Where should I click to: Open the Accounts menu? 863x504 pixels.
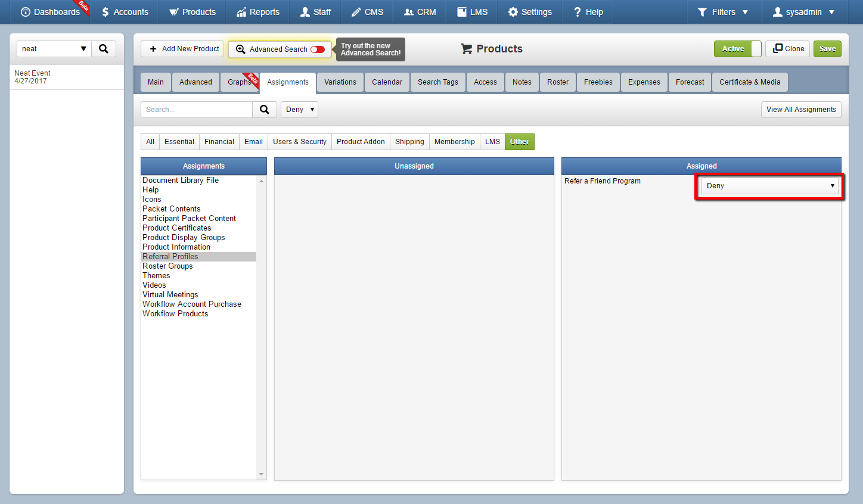(125, 12)
